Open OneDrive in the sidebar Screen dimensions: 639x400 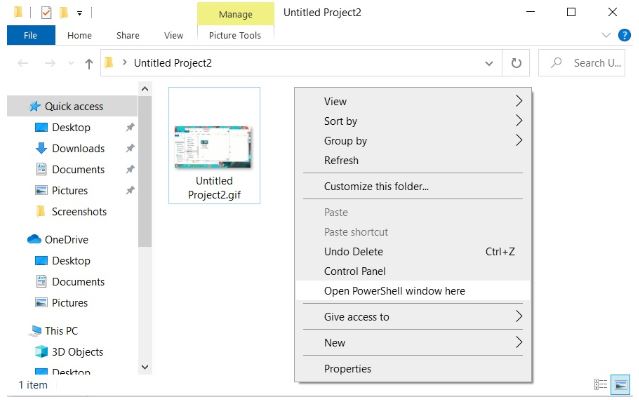pyautogui.click(x=67, y=239)
